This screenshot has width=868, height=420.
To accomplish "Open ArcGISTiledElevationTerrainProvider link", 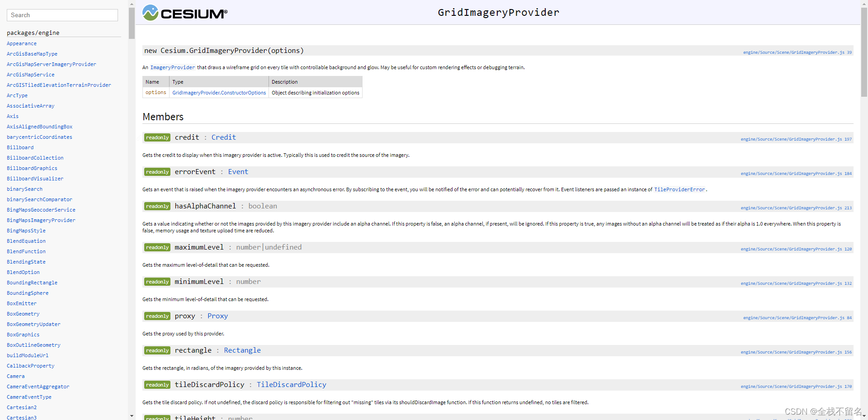I will coord(59,85).
